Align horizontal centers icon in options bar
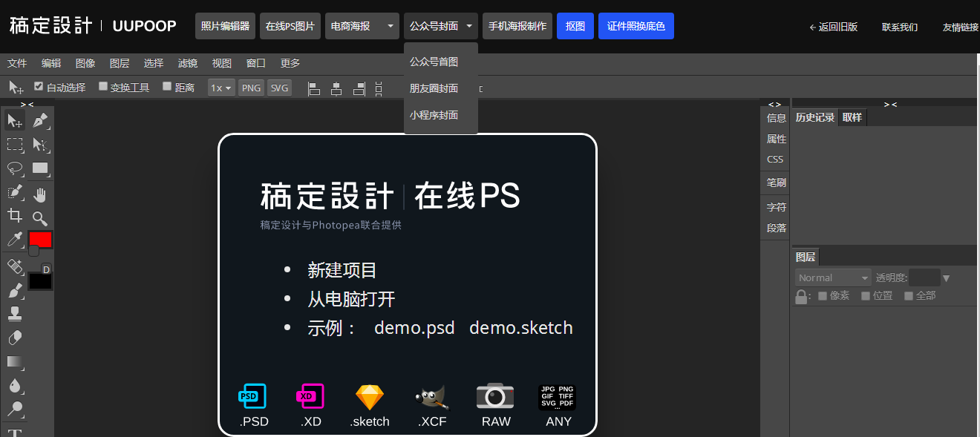Screen dimensions: 980x437 click(336, 88)
